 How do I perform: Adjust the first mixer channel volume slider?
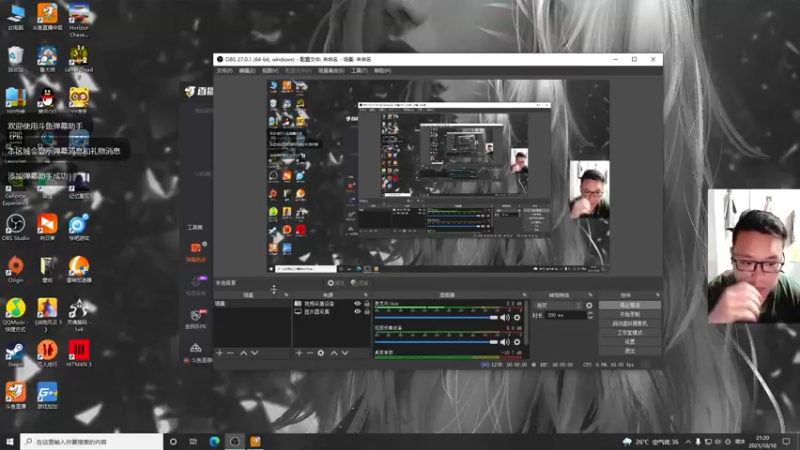point(436,317)
